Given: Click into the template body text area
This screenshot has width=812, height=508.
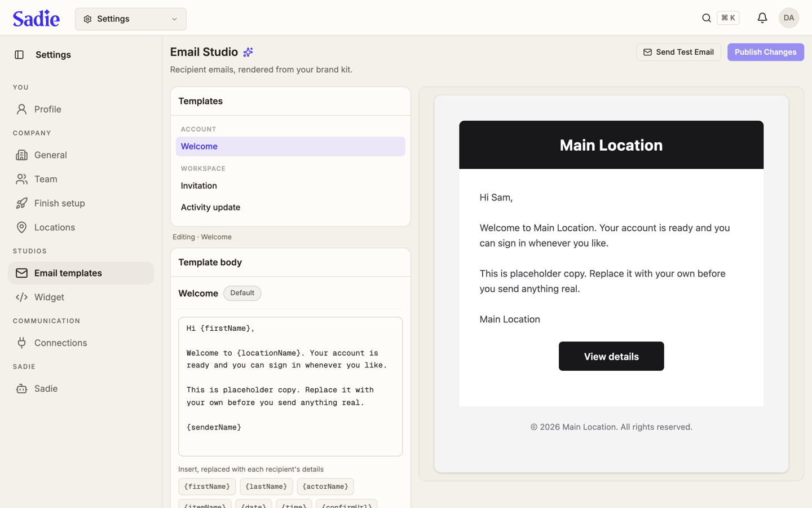Looking at the screenshot, I should [290, 387].
